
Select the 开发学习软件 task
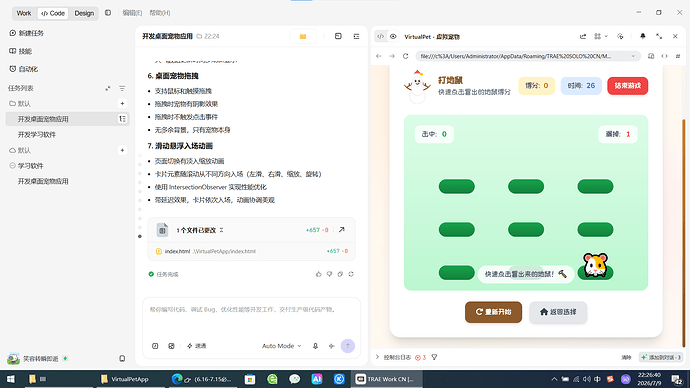pyautogui.click(x=37, y=135)
